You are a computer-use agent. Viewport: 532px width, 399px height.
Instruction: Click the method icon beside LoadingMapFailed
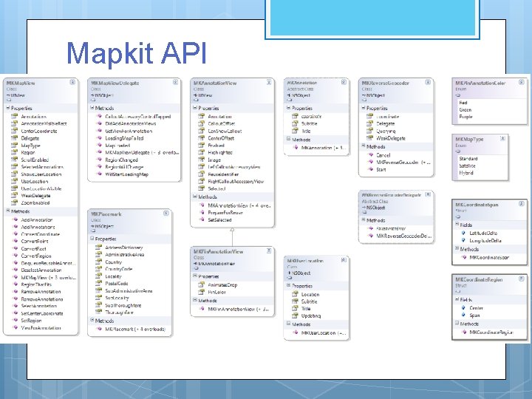pos(99,138)
